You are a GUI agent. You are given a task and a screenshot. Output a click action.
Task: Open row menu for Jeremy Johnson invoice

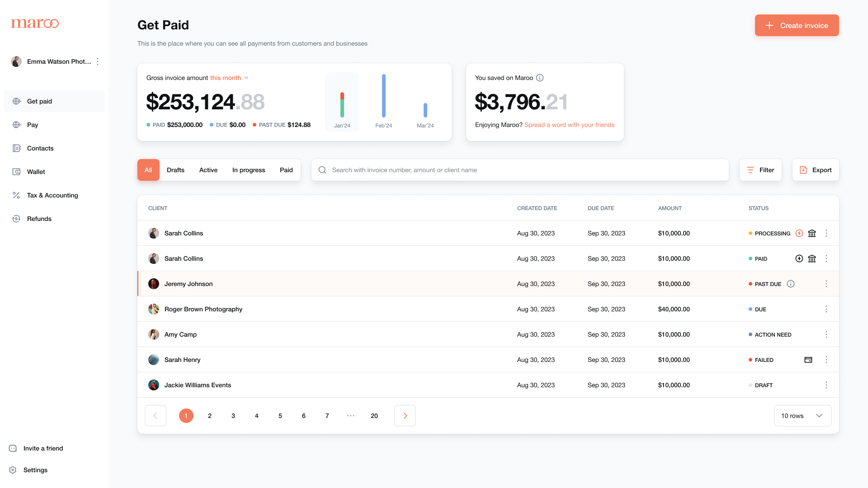point(826,284)
